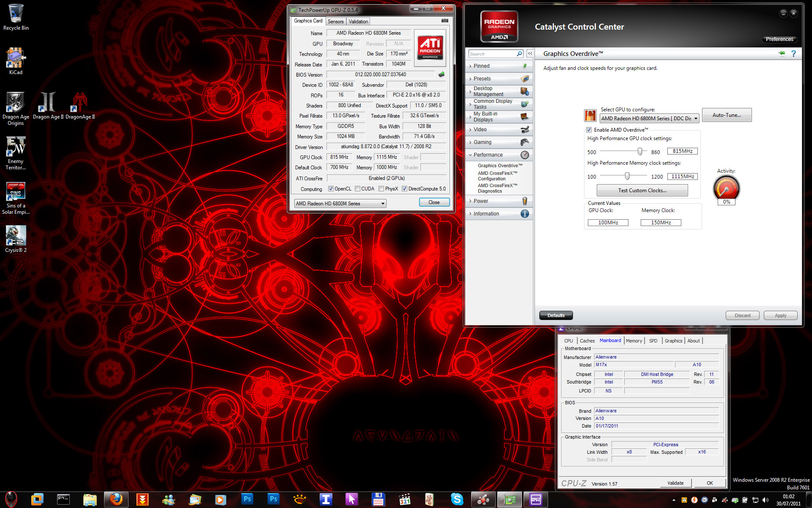Toggle DirectCompute 5.0 checkbox
The height and width of the screenshot is (508, 812).
point(404,189)
